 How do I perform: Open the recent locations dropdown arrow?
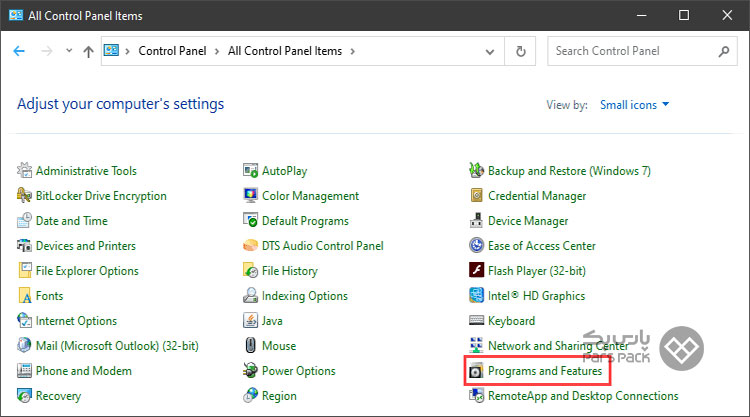[x=69, y=51]
